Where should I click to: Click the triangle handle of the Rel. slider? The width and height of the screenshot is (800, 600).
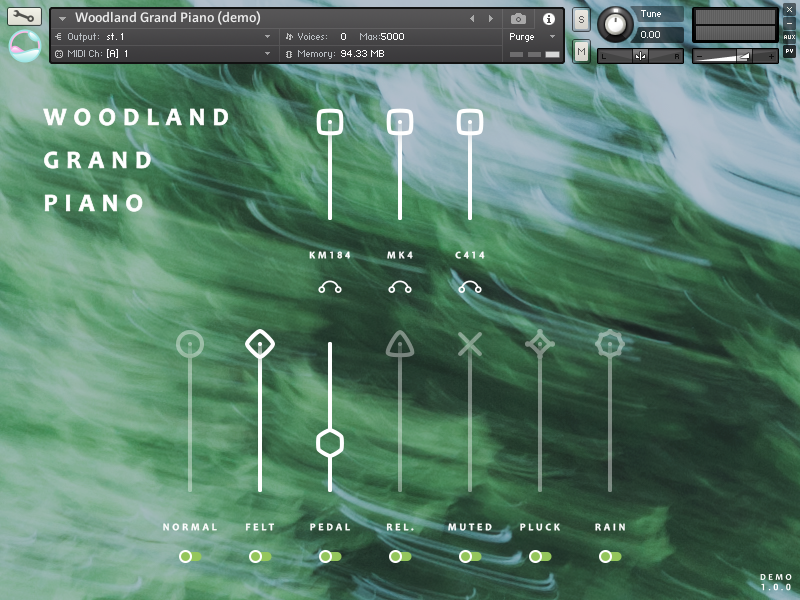pos(399,344)
